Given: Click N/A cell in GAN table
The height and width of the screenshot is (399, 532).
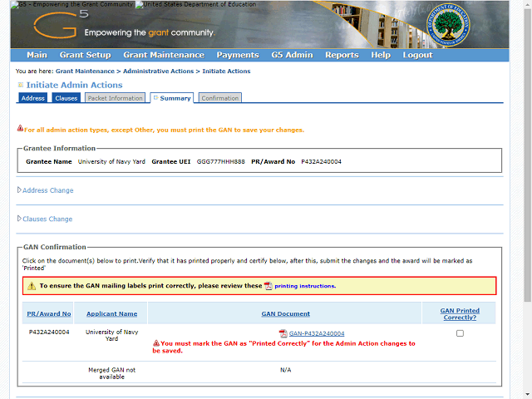Looking at the screenshot, I should [285, 370].
